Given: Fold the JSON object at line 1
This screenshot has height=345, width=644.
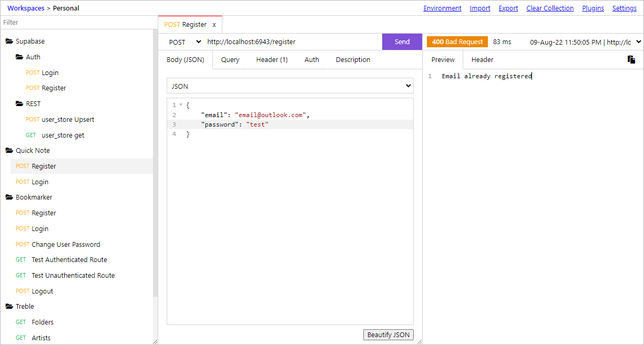Looking at the screenshot, I should coord(181,105).
